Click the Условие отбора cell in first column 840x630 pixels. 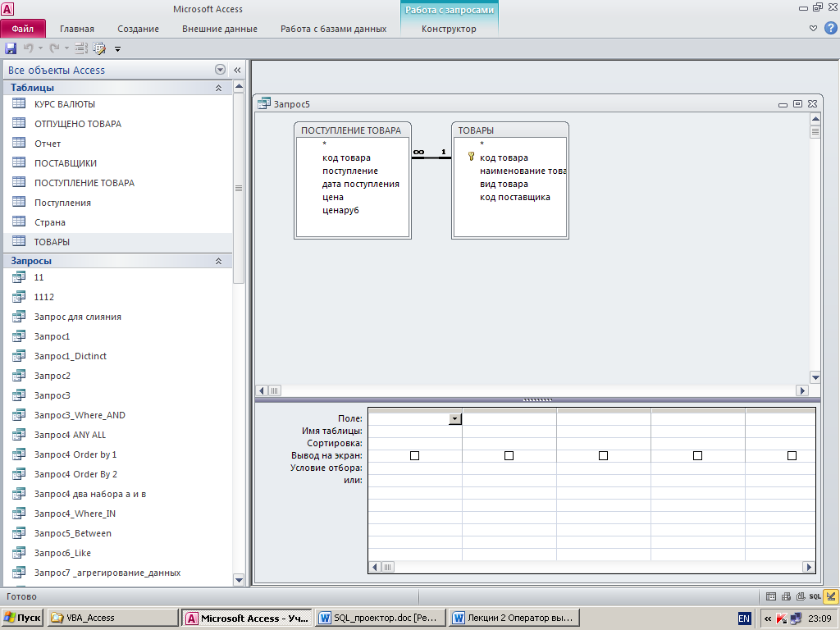(415, 468)
